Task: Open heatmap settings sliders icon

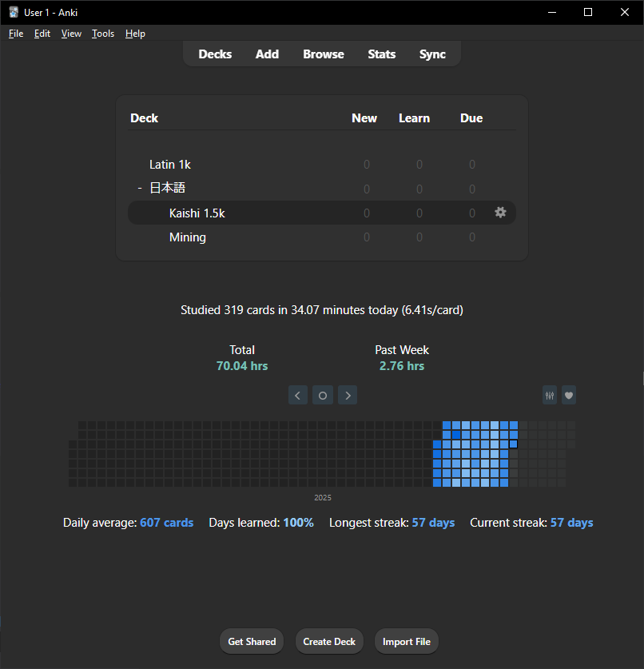Action: (x=550, y=395)
